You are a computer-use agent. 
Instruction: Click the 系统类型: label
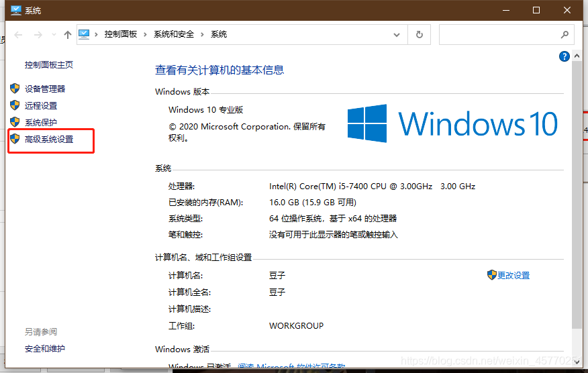(x=186, y=219)
